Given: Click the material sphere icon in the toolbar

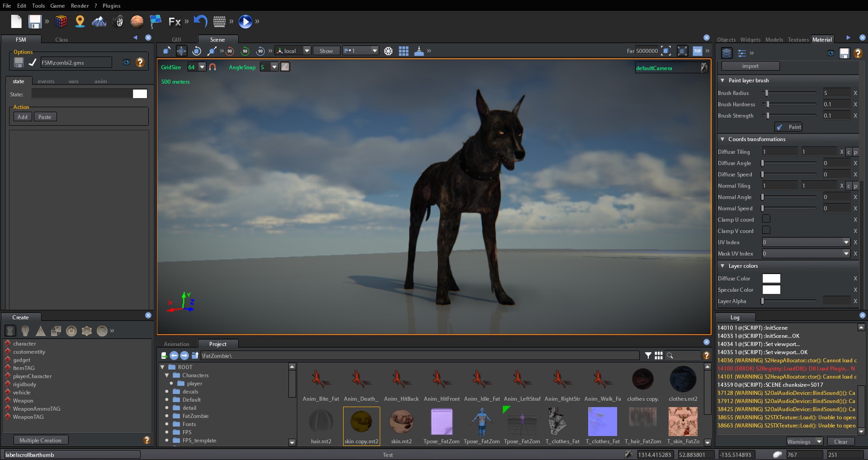Looking at the screenshot, I should point(137,21).
